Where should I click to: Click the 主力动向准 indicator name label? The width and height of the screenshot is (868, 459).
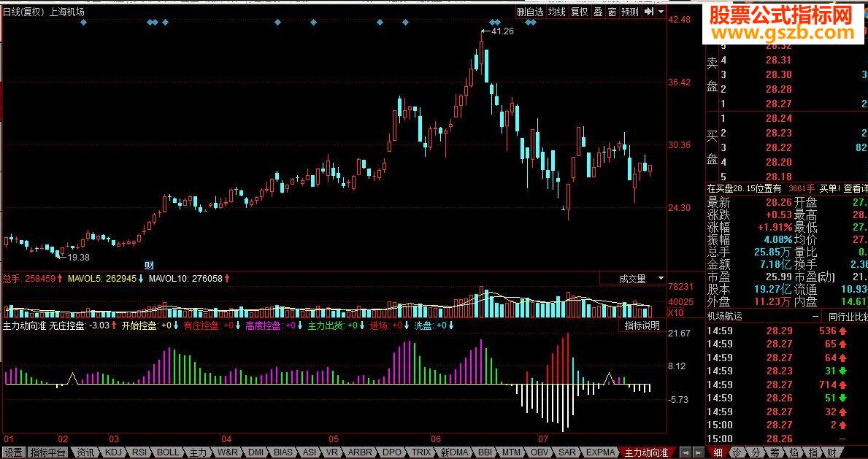coord(24,325)
